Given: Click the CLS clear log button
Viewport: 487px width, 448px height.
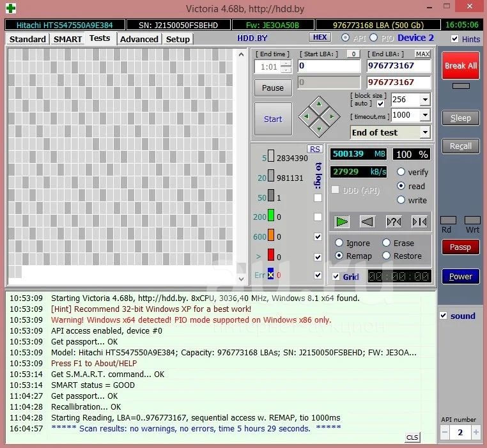Looking at the screenshot, I should tap(413, 437).
